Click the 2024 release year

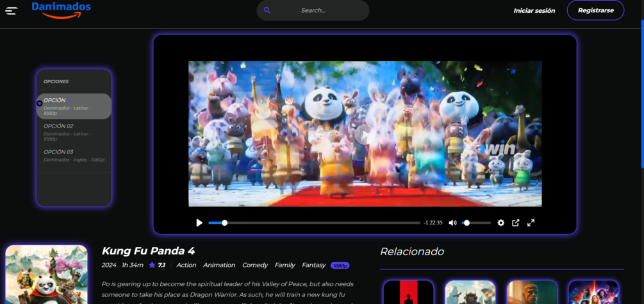109,266
